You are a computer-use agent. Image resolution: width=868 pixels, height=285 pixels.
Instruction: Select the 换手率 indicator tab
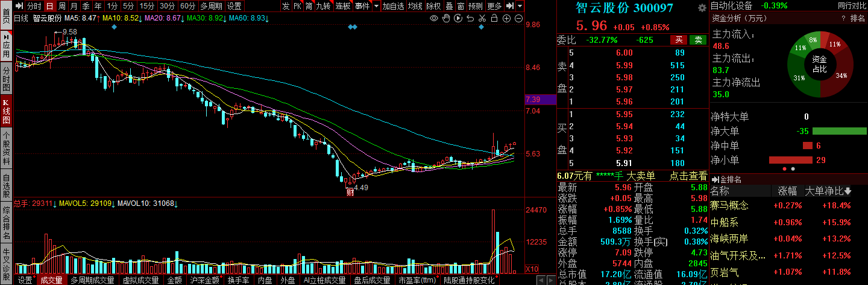(239, 280)
